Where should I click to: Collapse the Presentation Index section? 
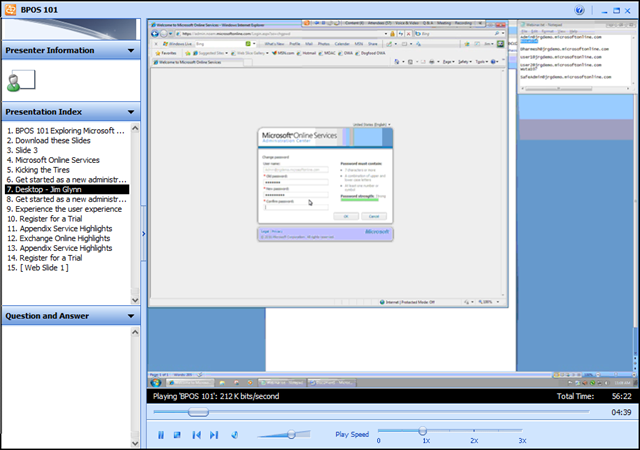point(131,112)
